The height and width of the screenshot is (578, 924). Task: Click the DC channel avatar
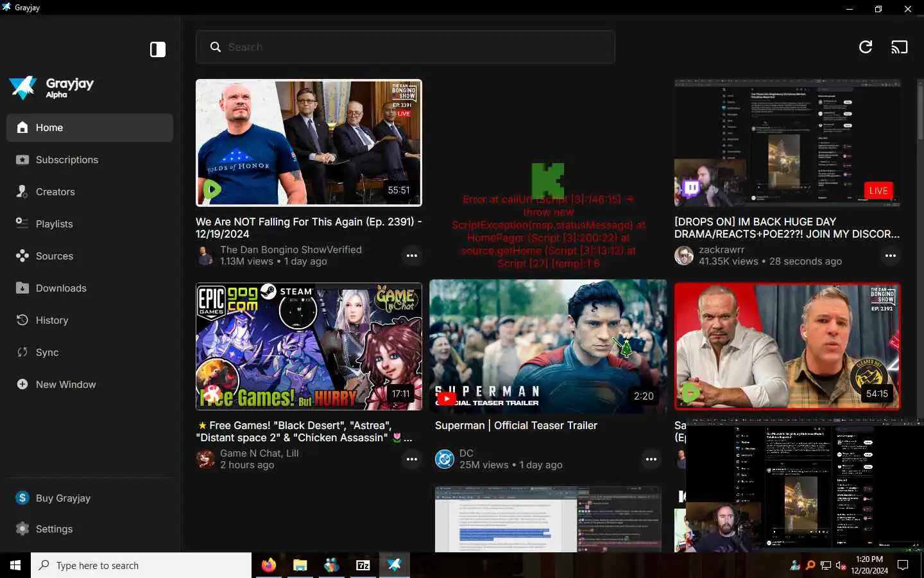pos(445,459)
